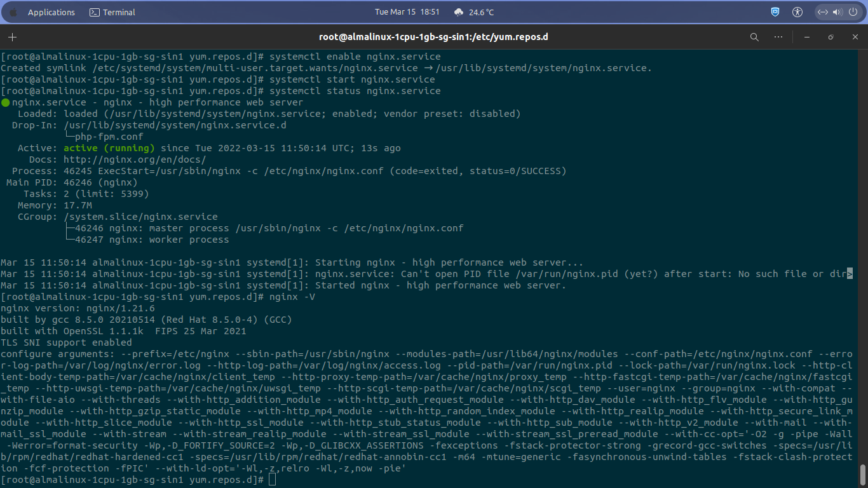Click the 'Starting nginx' log line

[292, 262]
